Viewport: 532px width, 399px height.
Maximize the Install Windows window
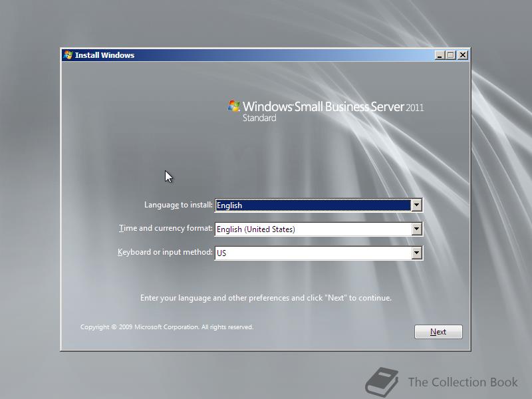click(450, 55)
